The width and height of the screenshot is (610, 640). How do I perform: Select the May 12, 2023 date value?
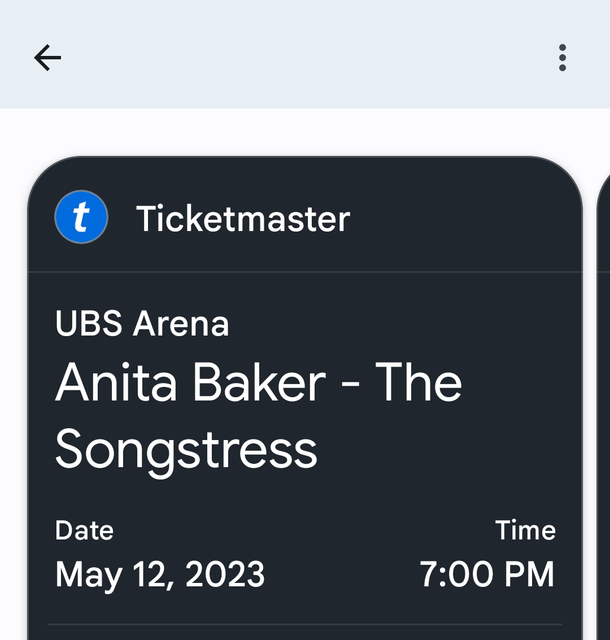click(160, 574)
